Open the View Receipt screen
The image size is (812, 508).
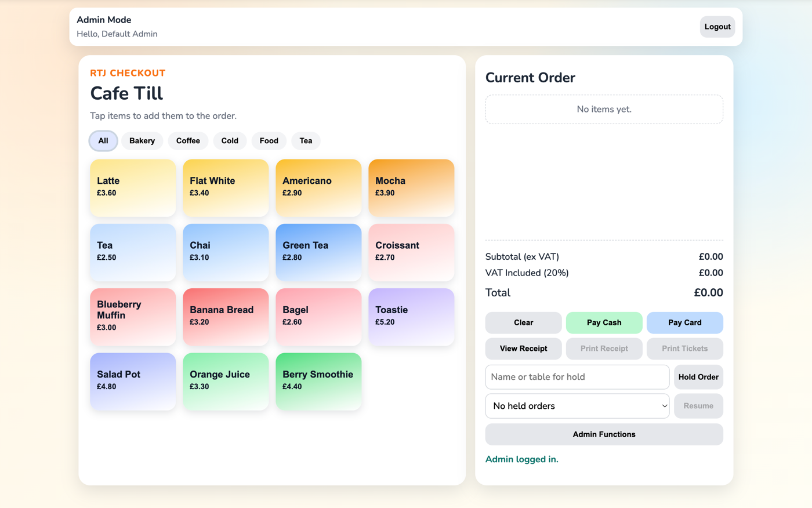coord(523,349)
